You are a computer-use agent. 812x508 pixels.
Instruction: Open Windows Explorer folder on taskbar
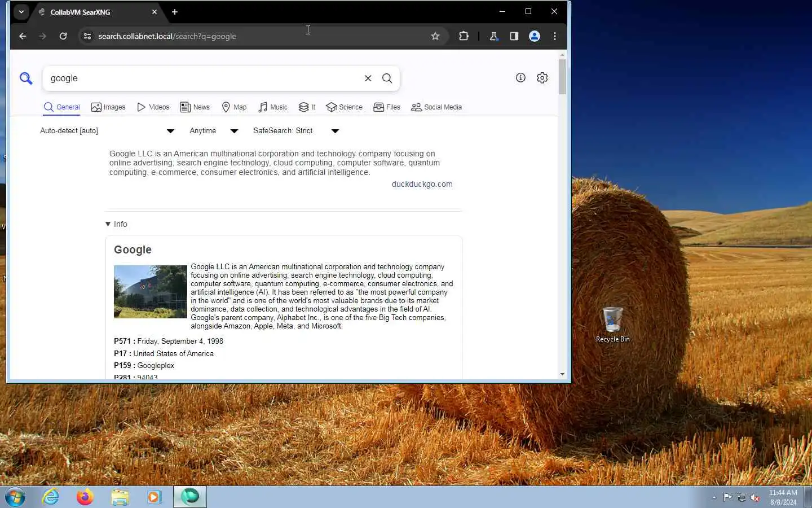click(120, 497)
